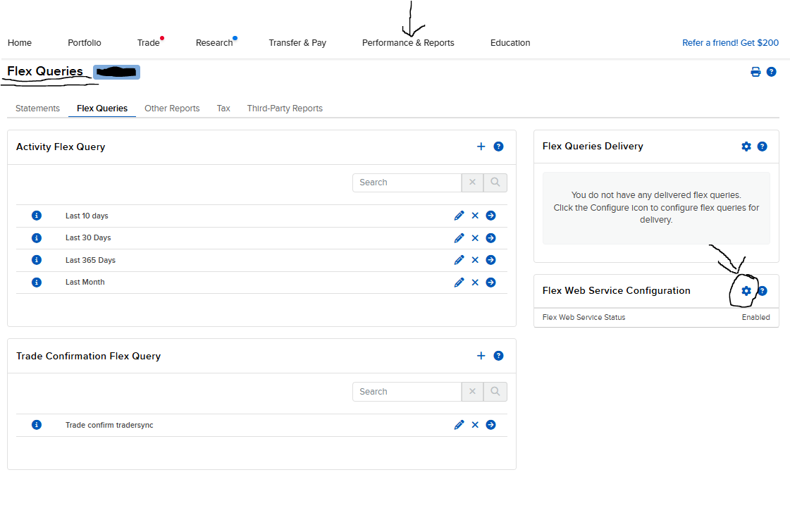Open help for Trade Confirmation Flex Query
Viewport: 790px width, 532px height.
pyautogui.click(x=498, y=356)
